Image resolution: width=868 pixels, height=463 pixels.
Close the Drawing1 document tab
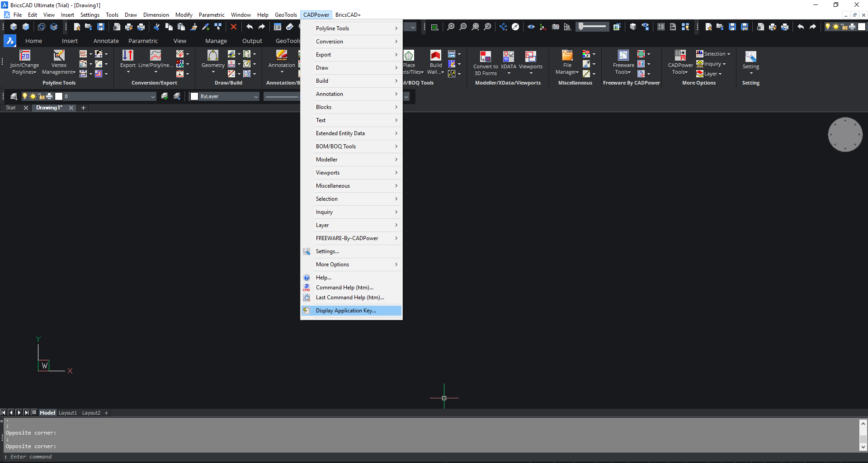point(71,108)
